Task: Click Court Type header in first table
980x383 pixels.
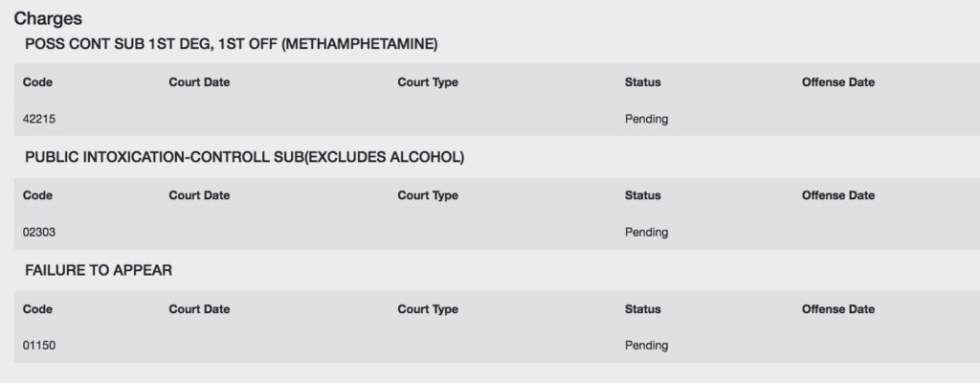Action: click(428, 82)
